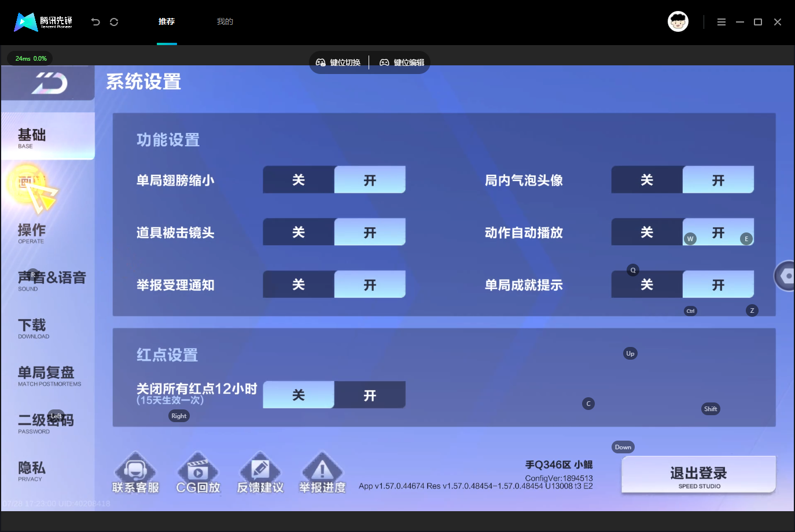Image resolution: width=795 pixels, height=532 pixels.
Task: Click the refresh icon in top bar
Action: tap(114, 22)
